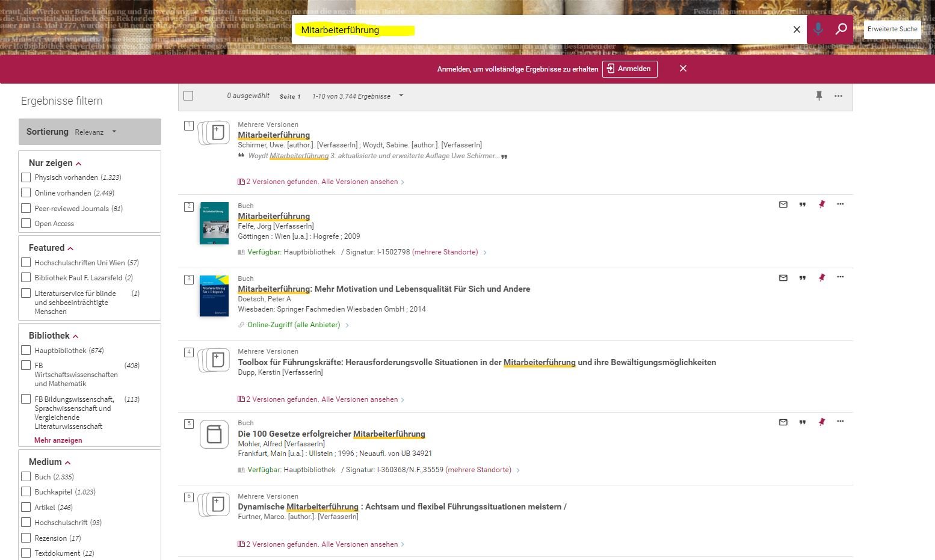Start voice search with the microphone icon
The width and height of the screenshot is (935, 560).
(x=818, y=29)
